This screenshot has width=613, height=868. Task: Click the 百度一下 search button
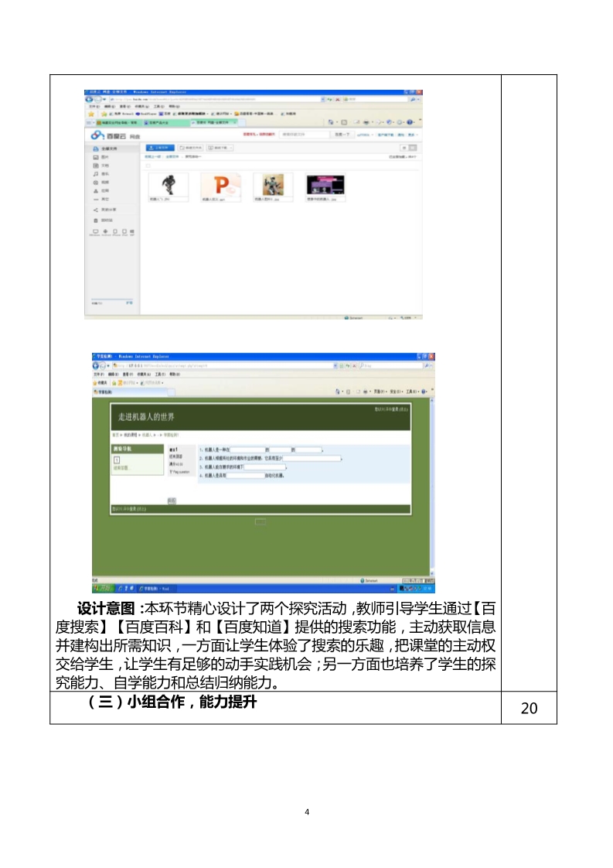pos(342,135)
